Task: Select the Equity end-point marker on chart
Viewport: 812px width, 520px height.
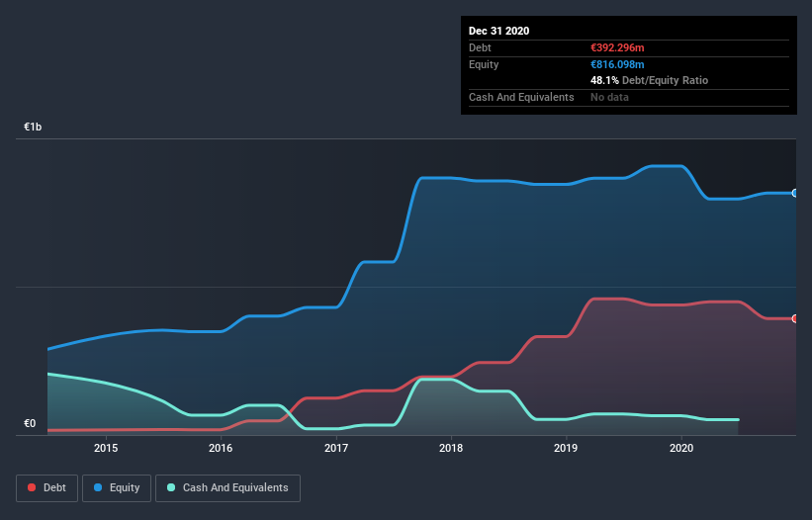Action: click(795, 193)
